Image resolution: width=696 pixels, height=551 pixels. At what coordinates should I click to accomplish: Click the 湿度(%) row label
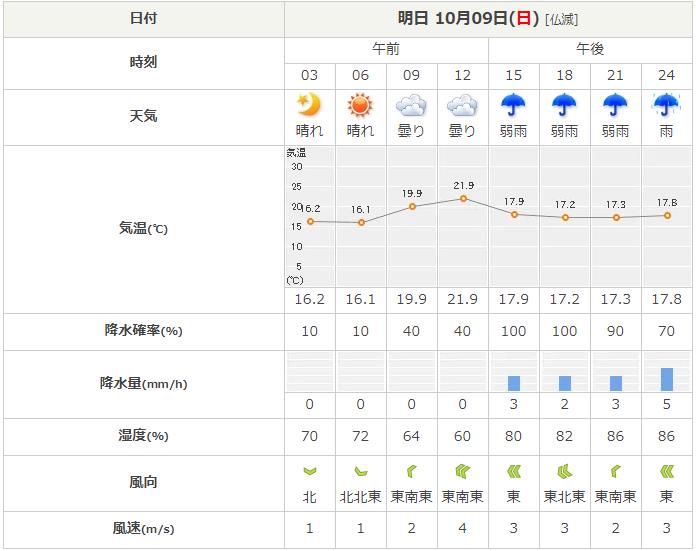coord(143,436)
